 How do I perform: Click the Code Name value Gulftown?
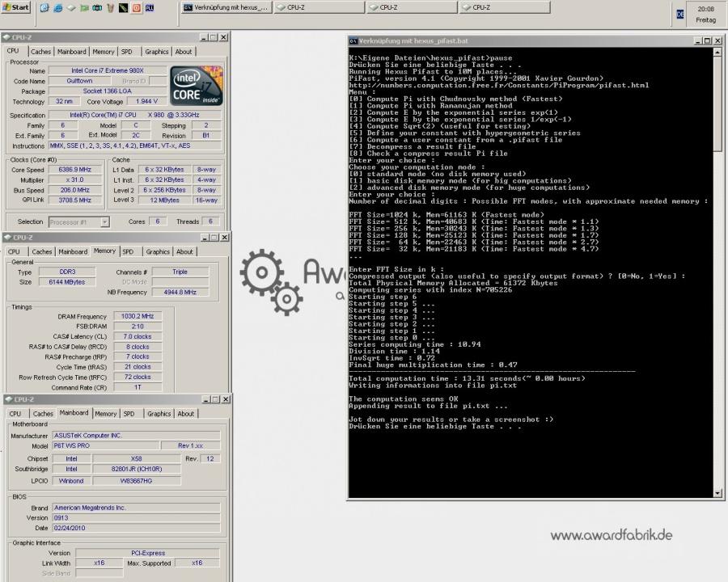pyautogui.click(x=79, y=81)
